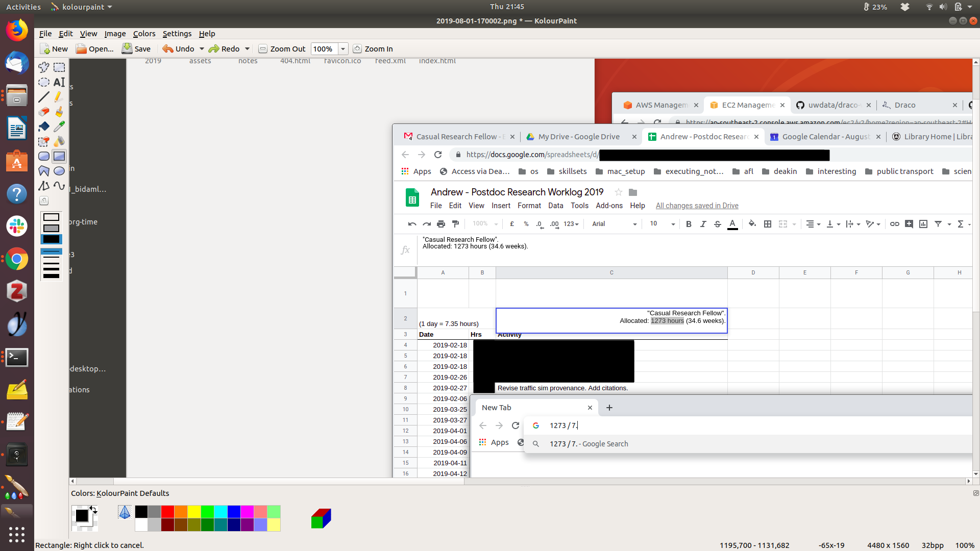Open the Image menu
The image size is (980, 551).
coord(115,34)
